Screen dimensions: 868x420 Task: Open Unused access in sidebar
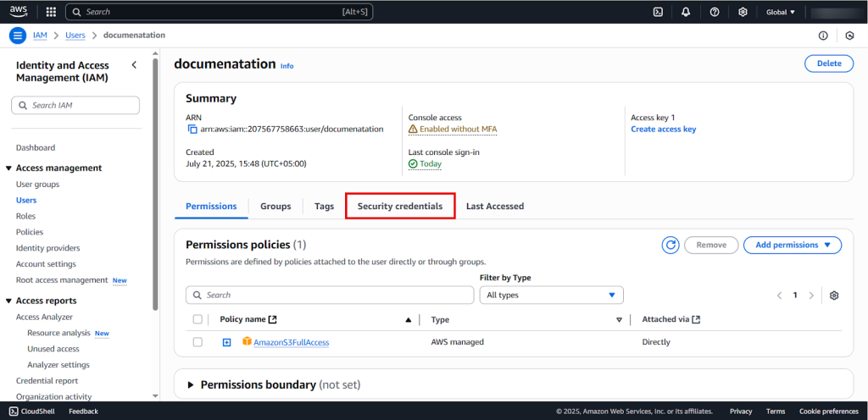[53, 349]
